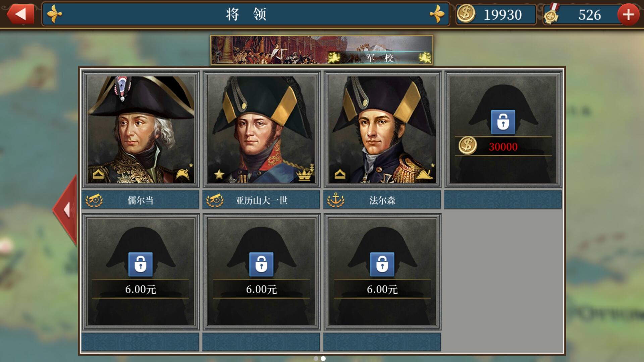Select general 亚历山大一世 portrait
The width and height of the screenshot is (644, 362).
coord(261,129)
